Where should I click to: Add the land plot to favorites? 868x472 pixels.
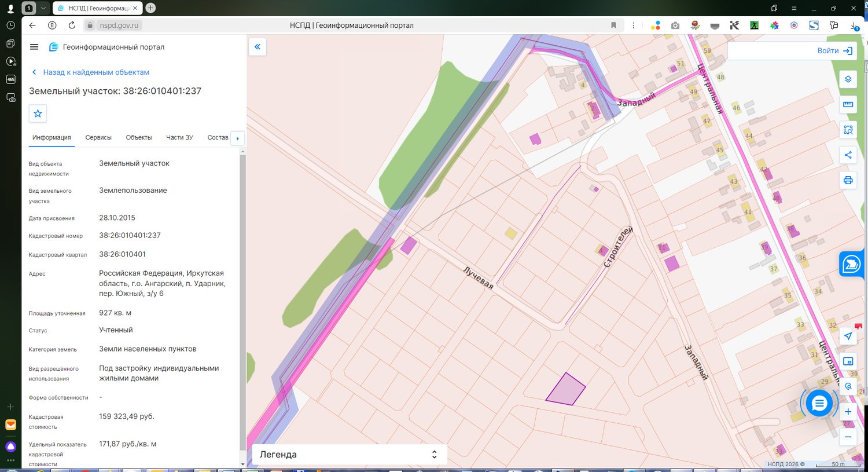[38, 114]
